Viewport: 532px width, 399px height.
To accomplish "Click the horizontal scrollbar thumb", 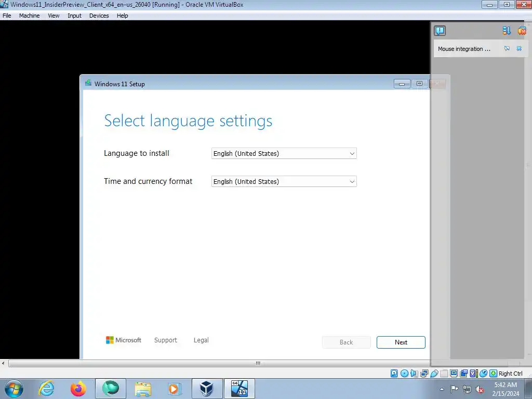I will pos(257,363).
